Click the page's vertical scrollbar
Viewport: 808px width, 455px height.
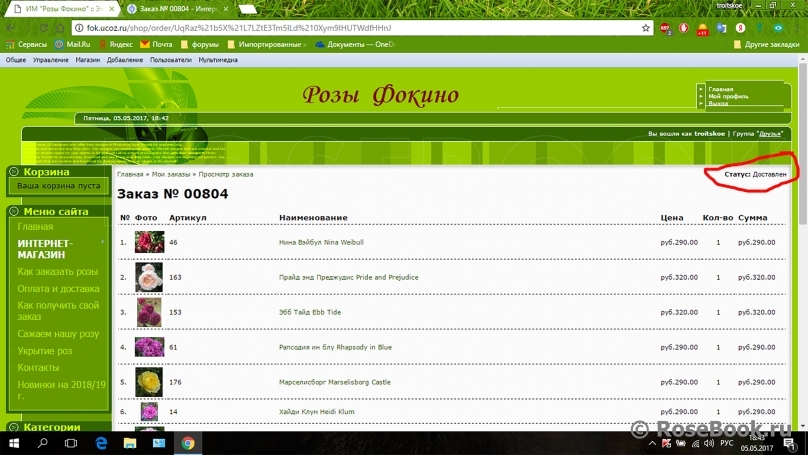pyautogui.click(x=801, y=200)
